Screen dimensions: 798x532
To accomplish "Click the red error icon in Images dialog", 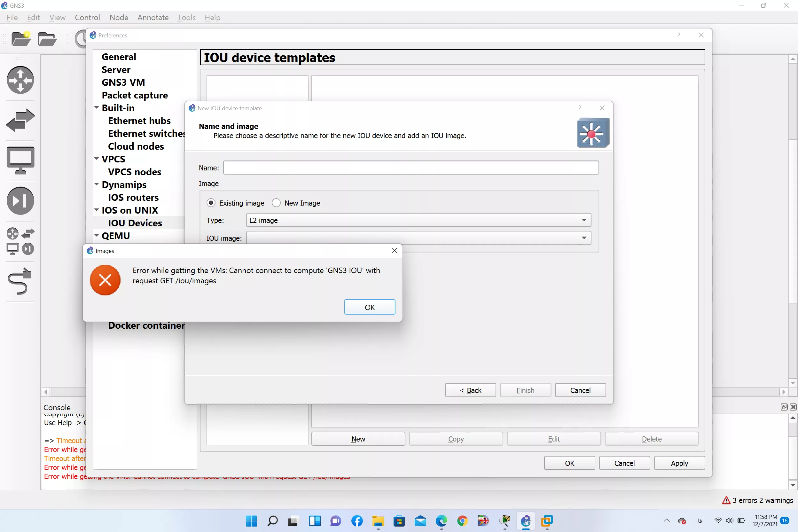I will [105, 280].
